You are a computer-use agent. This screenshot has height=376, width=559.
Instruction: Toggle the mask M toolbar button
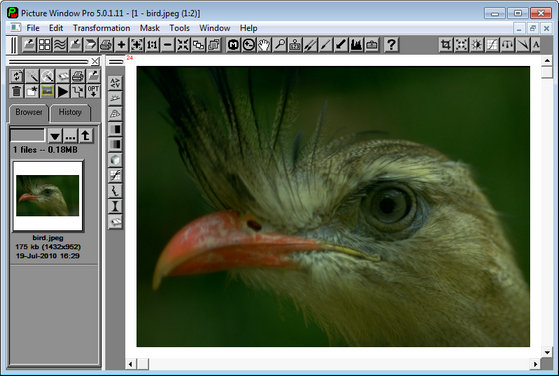tap(234, 45)
